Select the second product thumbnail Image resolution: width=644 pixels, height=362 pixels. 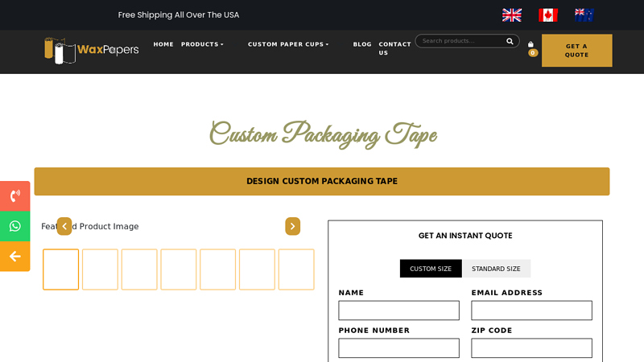tap(100, 269)
